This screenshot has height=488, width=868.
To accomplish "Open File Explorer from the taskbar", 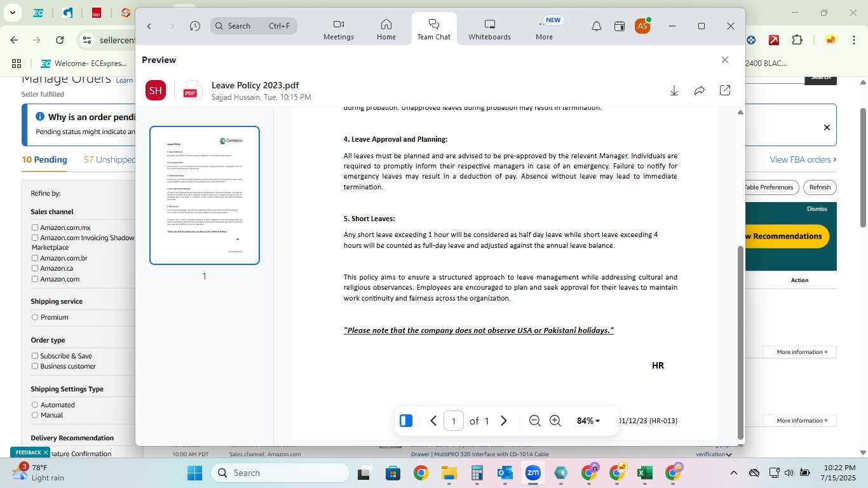I will [449, 473].
